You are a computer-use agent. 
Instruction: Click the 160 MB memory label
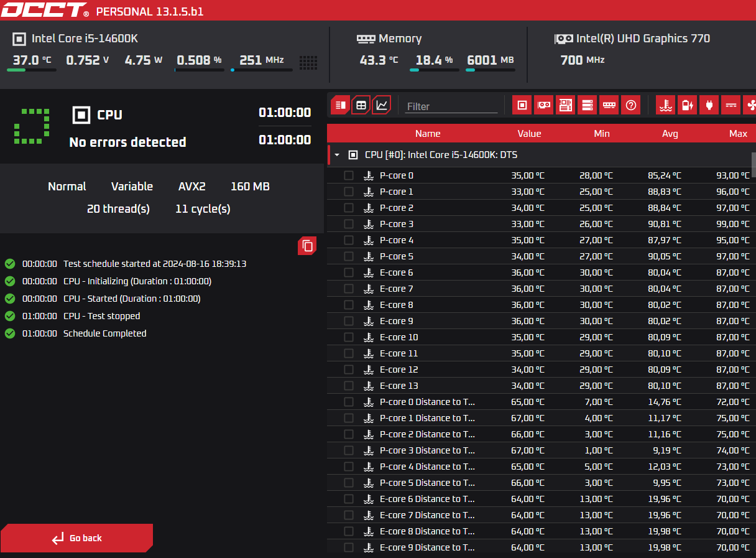tap(250, 187)
